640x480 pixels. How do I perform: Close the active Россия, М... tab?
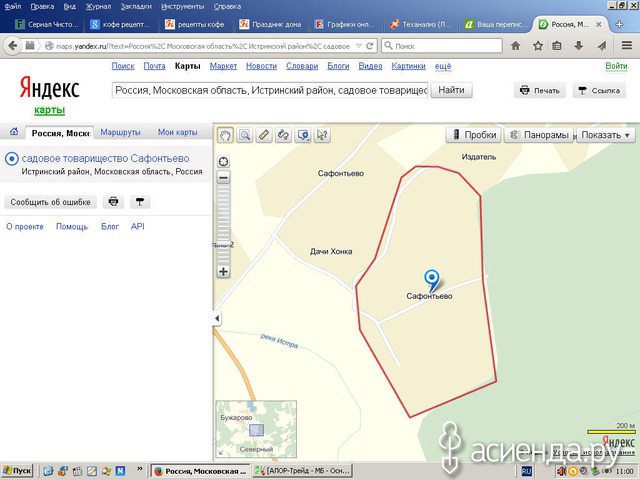(x=598, y=24)
